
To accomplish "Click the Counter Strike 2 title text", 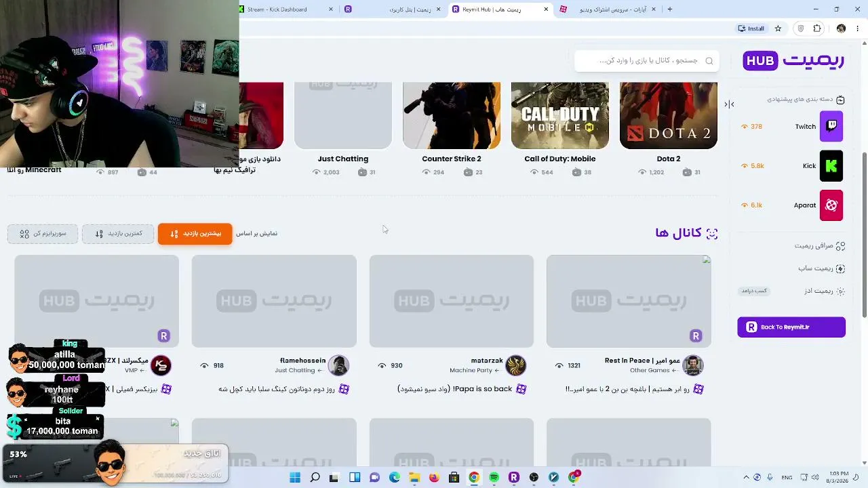I will point(452,159).
